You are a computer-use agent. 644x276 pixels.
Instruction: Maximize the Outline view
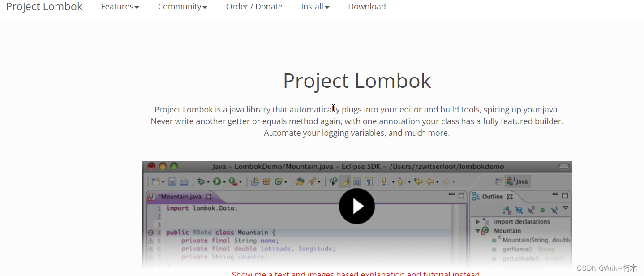point(565,195)
